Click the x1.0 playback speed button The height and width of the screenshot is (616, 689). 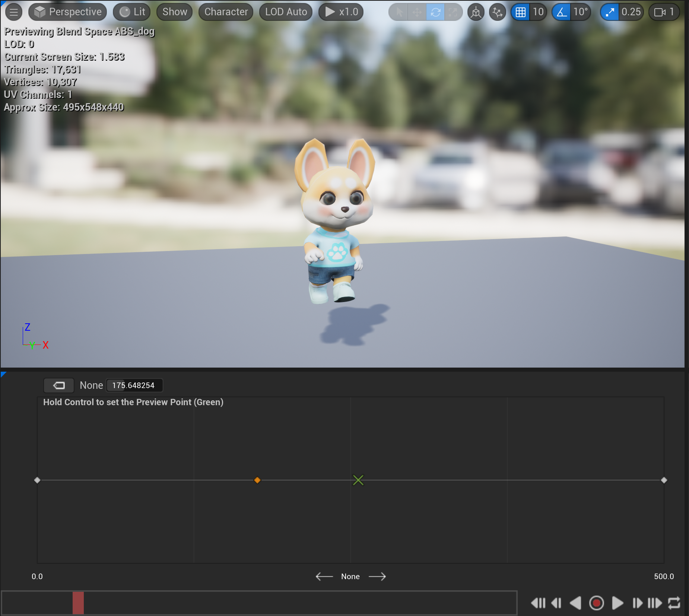click(x=341, y=12)
